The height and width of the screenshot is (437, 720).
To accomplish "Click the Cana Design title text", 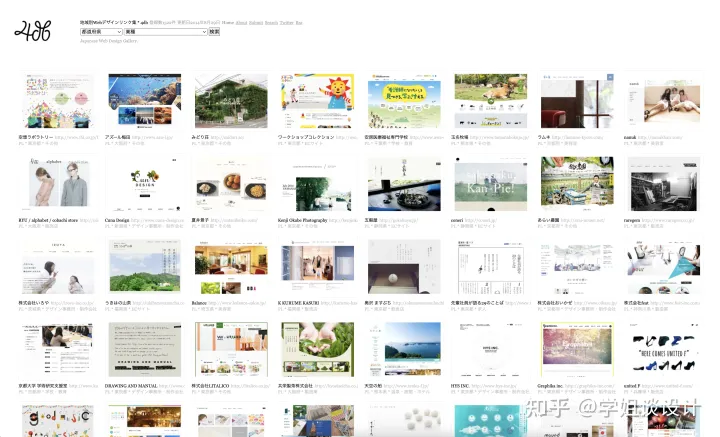I will (117, 220).
